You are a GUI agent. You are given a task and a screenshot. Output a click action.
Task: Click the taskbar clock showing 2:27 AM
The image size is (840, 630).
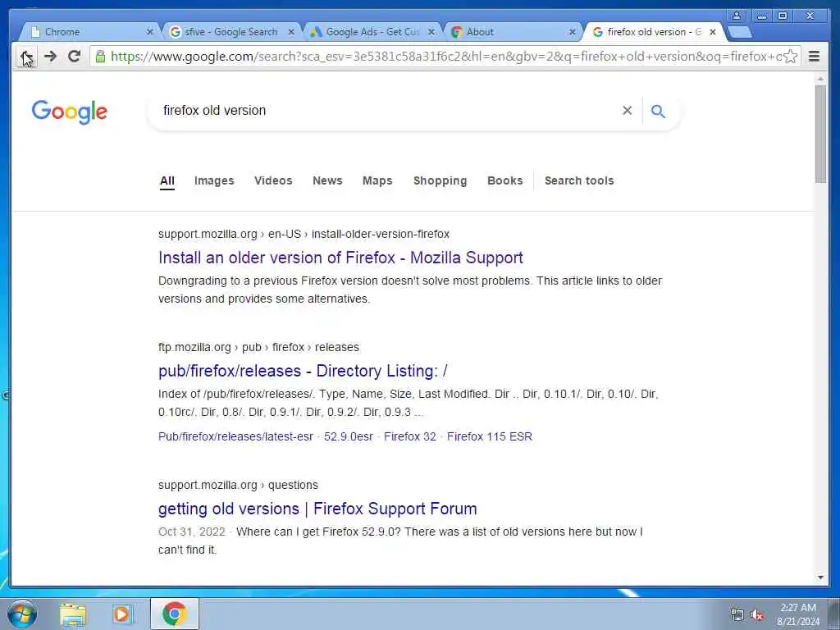(x=798, y=614)
